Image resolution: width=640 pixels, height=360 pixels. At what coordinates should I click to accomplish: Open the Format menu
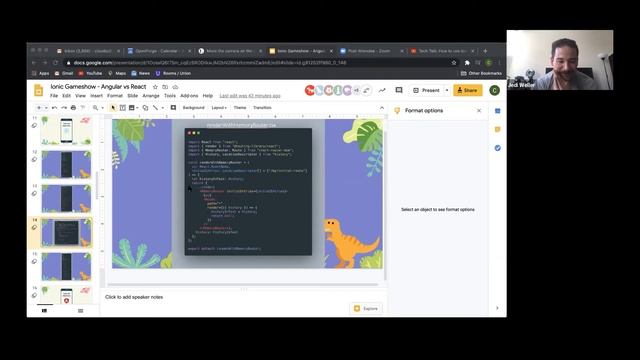115,96
